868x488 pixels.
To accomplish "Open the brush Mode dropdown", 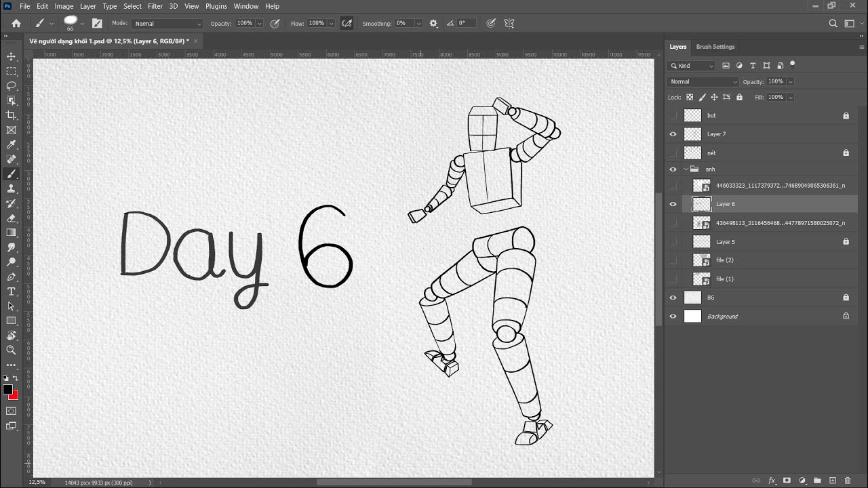I will point(167,24).
